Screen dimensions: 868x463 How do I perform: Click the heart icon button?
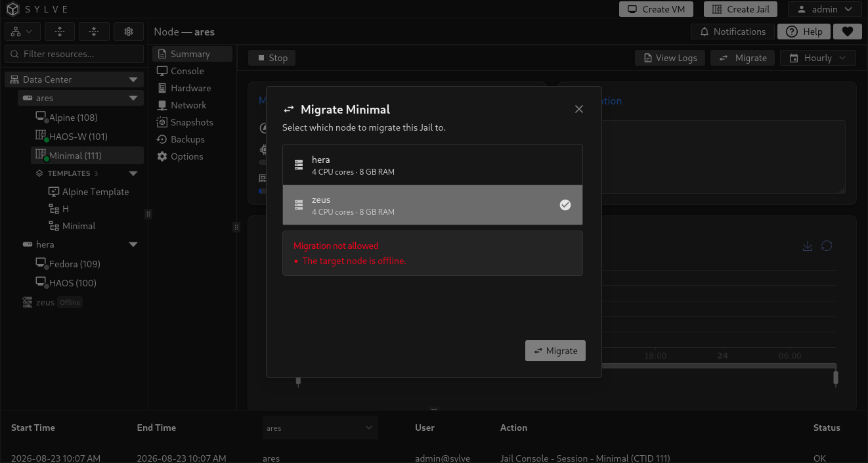pos(848,32)
